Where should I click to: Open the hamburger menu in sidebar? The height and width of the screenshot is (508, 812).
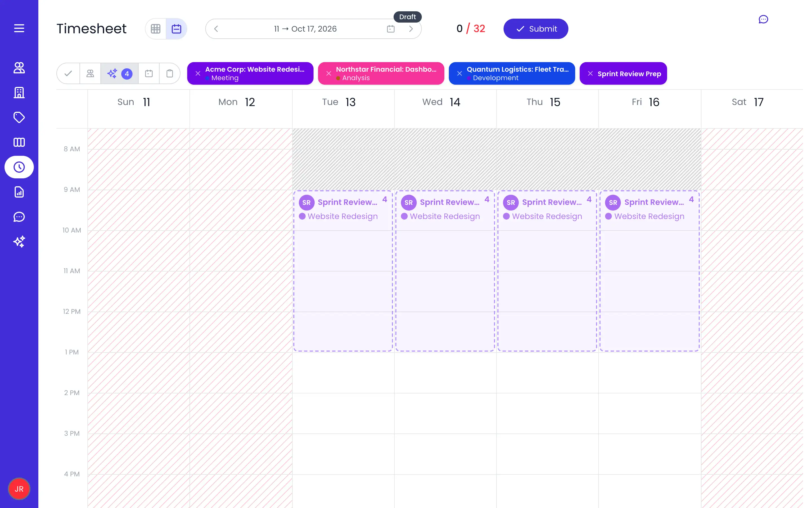[19, 28]
